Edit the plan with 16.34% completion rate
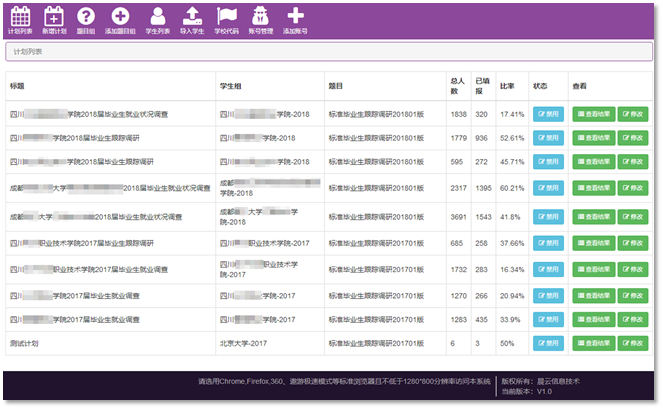This screenshot has height=409, width=663. pos(633,269)
